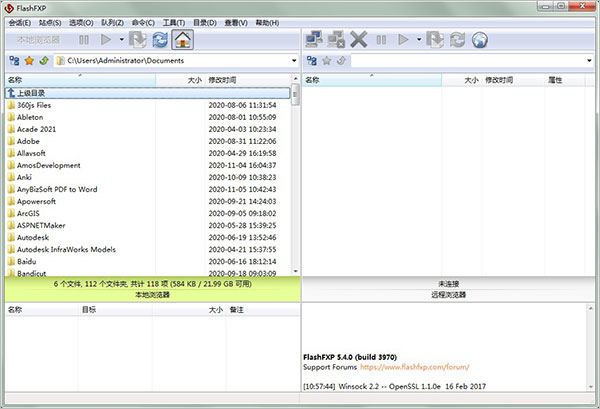Open the 队列(Z) menu
600x409 pixels.
point(112,23)
